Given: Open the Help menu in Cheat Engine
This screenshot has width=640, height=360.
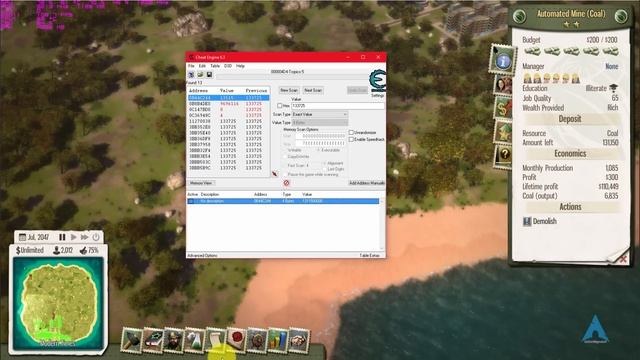Looking at the screenshot, I should [240, 66].
